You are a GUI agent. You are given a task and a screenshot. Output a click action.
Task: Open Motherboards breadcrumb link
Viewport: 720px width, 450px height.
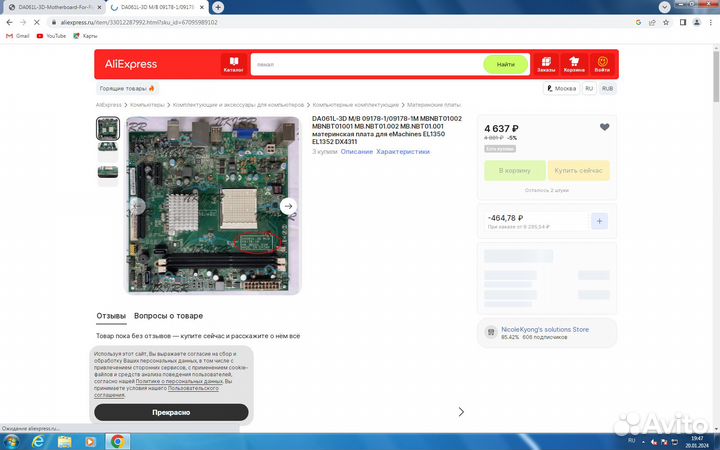tap(433, 105)
